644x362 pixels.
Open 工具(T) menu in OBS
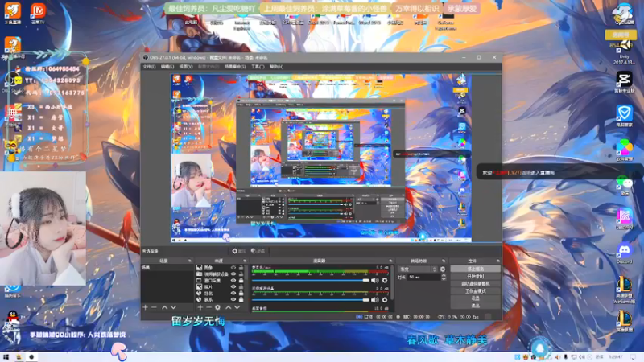pyautogui.click(x=258, y=67)
